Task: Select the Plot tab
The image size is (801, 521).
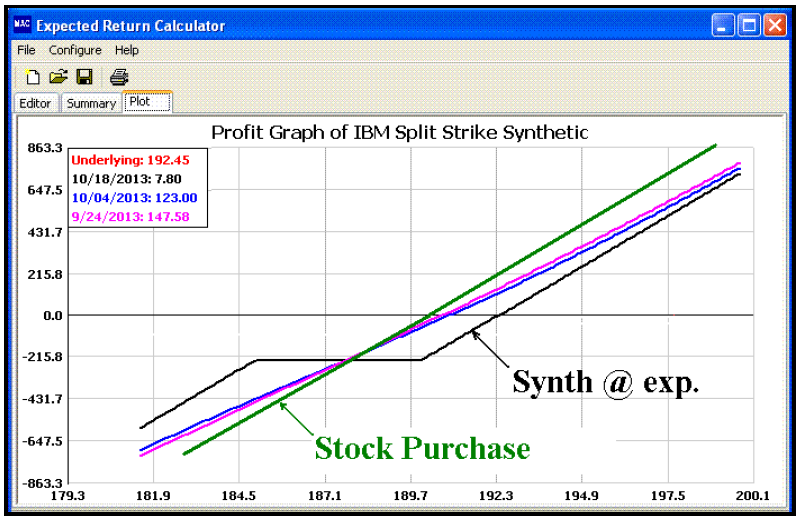Action: [147, 102]
